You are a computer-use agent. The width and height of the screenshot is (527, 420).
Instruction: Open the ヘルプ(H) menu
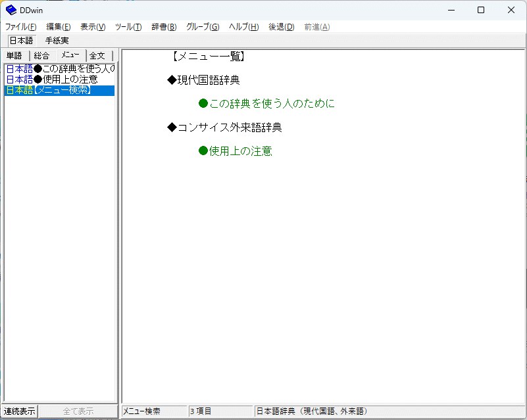click(x=244, y=27)
